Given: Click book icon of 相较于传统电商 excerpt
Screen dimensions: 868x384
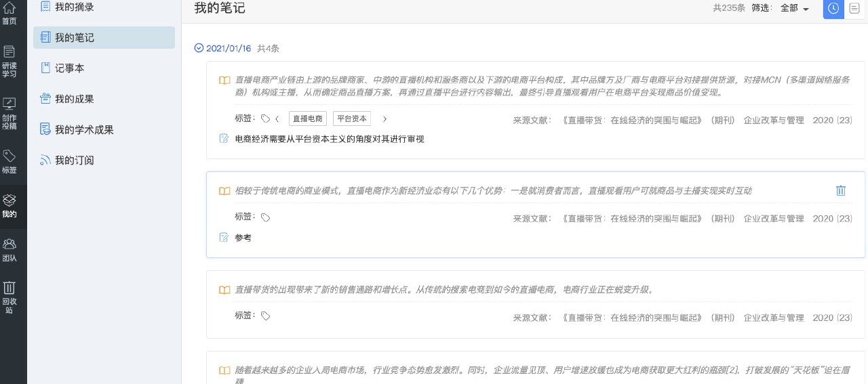Looking at the screenshot, I should point(224,191).
